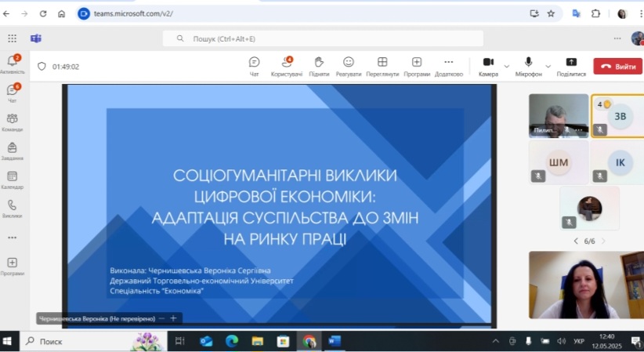The width and height of the screenshot is (644, 352).
Task: Toggle the microphone mute
Action: [529, 66]
